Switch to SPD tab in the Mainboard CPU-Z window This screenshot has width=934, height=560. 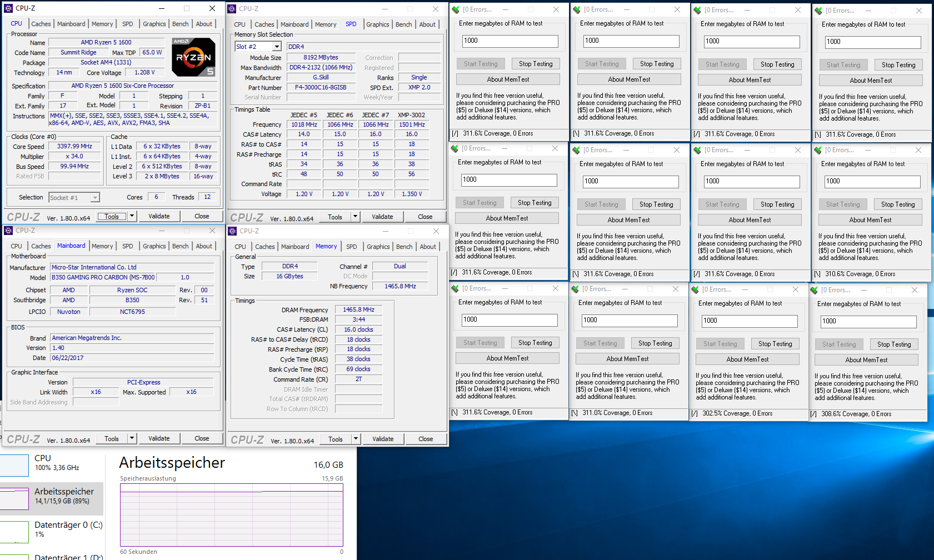tap(128, 246)
